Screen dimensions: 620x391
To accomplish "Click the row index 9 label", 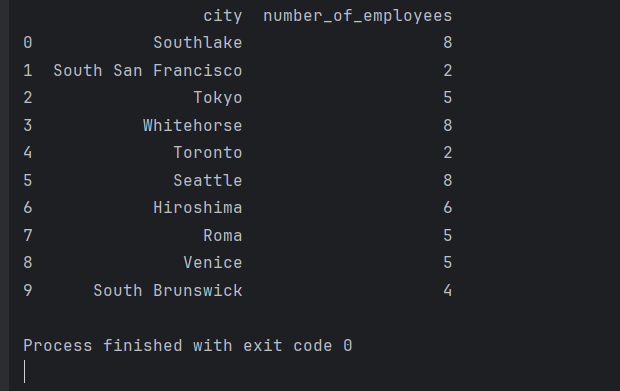I will click(28, 291).
